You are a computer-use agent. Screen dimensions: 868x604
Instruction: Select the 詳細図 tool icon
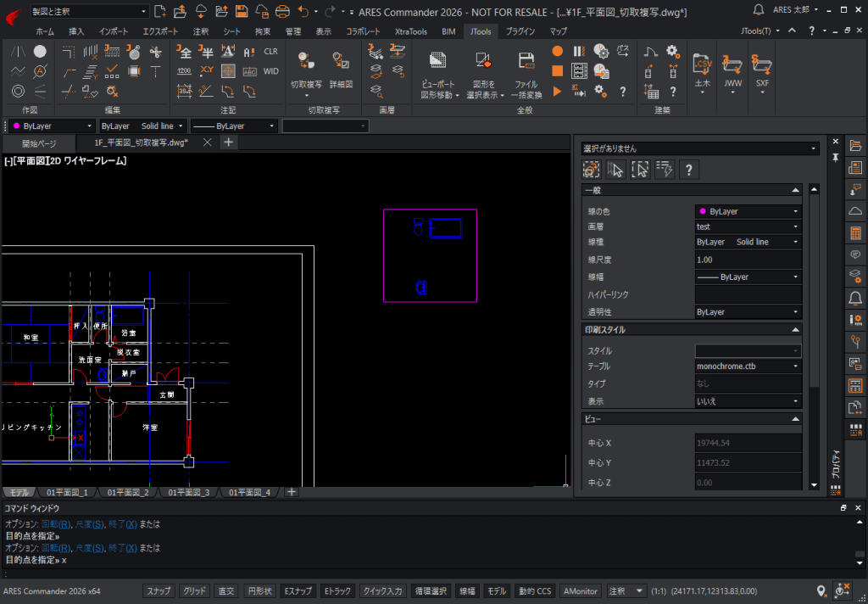tap(341, 62)
